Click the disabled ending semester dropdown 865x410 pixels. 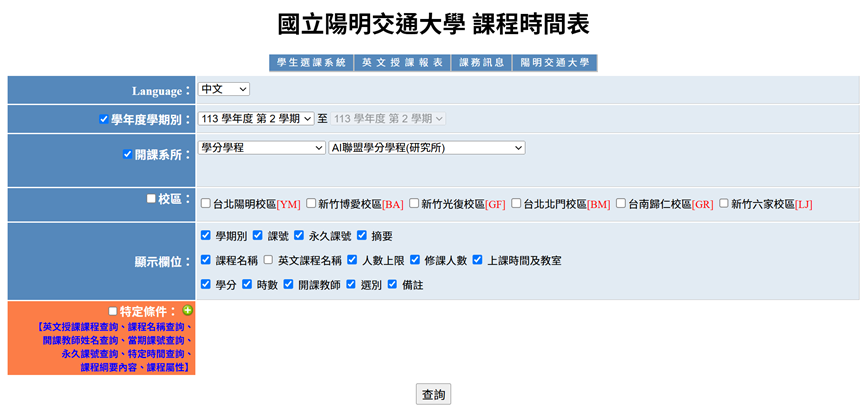(388, 118)
